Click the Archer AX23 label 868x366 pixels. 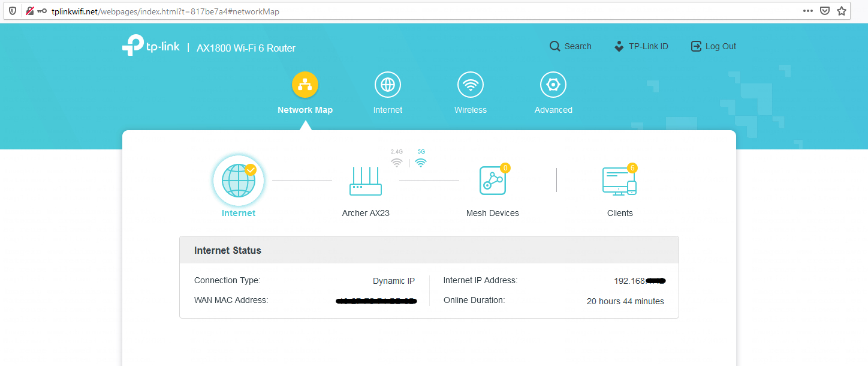pos(366,213)
